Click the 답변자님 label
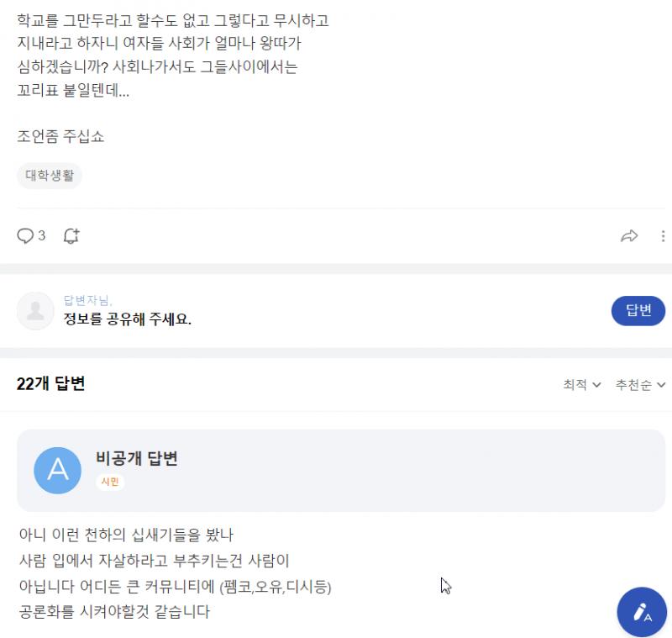Screen dimensions: 672x638 87,300
